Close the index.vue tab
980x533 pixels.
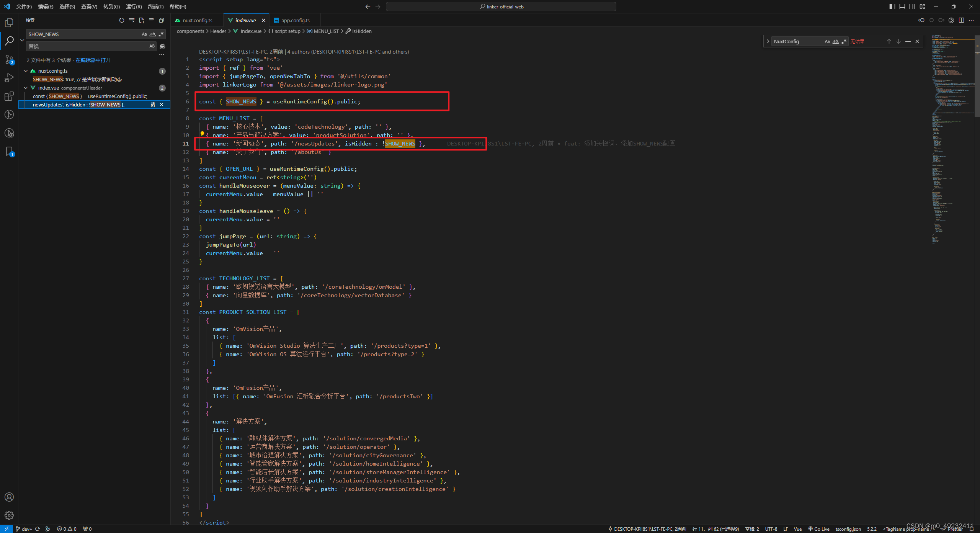263,20
